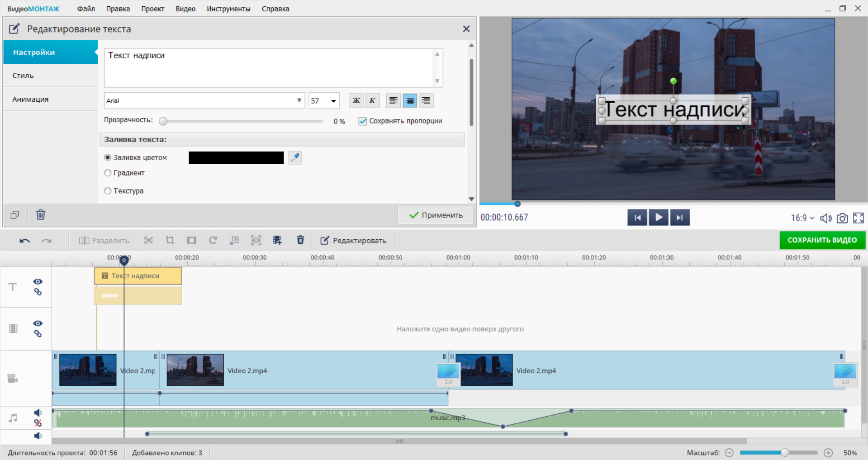The image size is (868, 460).
Task: Open the 'Файл' menu
Action: [86, 9]
